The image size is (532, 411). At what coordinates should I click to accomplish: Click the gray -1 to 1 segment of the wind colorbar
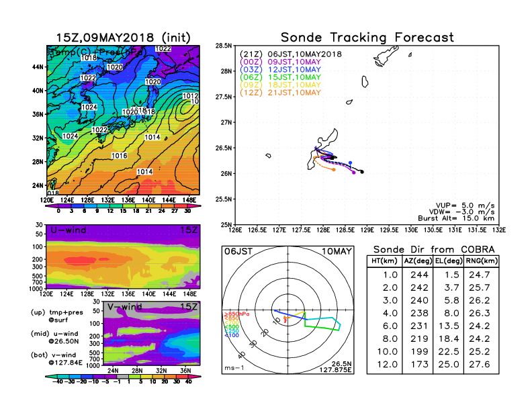(x=123, y=376)
